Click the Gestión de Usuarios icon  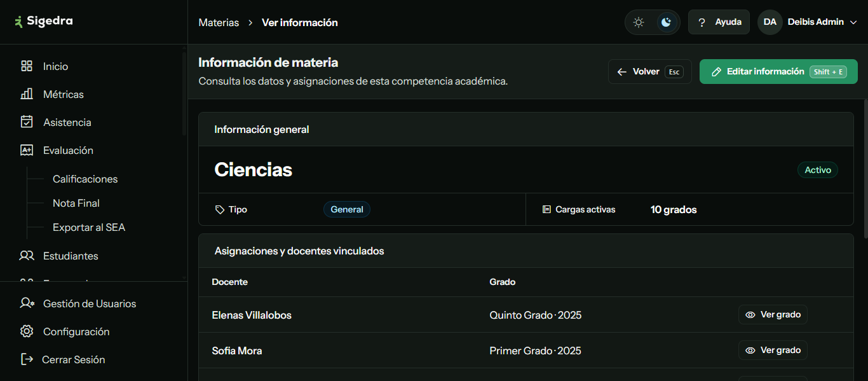tap(27, 303)
